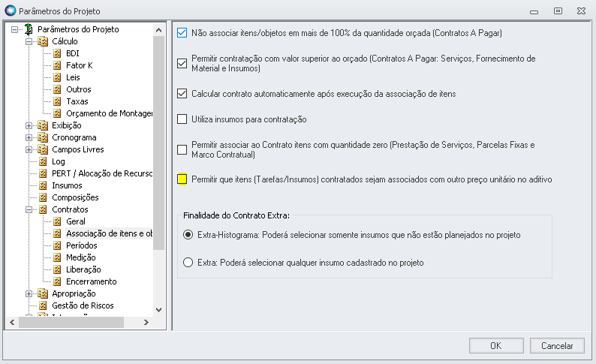Open the Geral item under Contratos

(x=76, y=221)
